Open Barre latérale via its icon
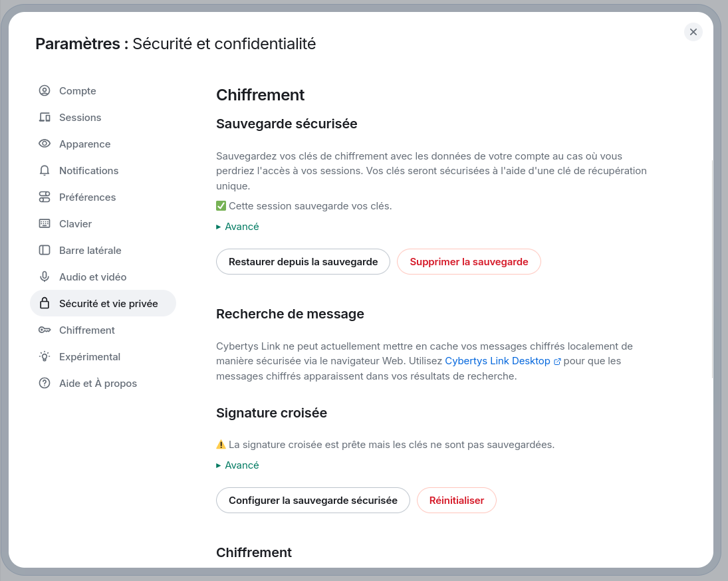Image resolution: width=728 pixels, height=581 pixels. click(44, 250)
